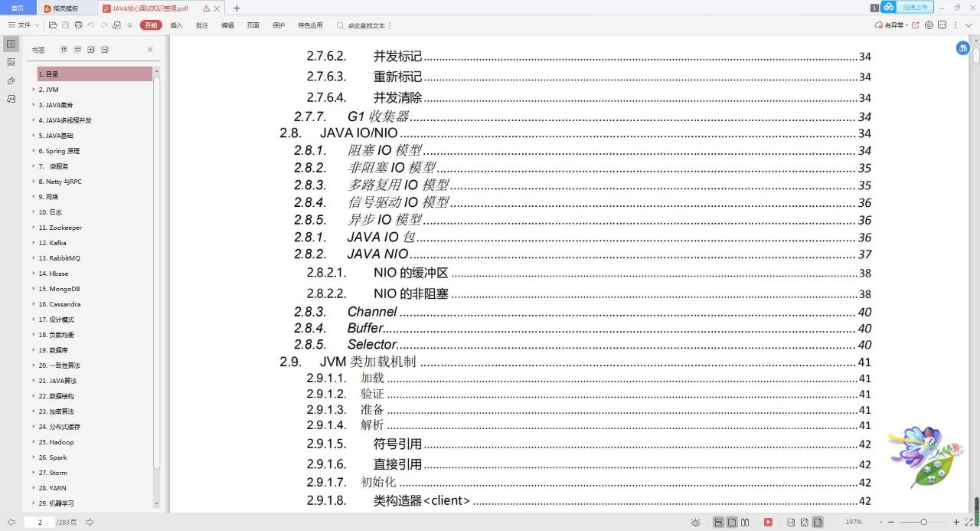980x531 pixels.
Task: Click the fit page icon in status bar
Action: tap(804, 522)
